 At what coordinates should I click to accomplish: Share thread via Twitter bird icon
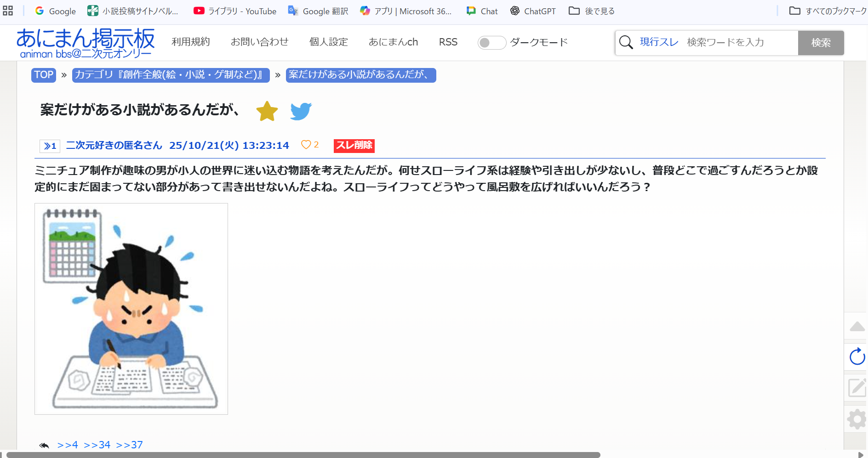(x=301, y=111)
